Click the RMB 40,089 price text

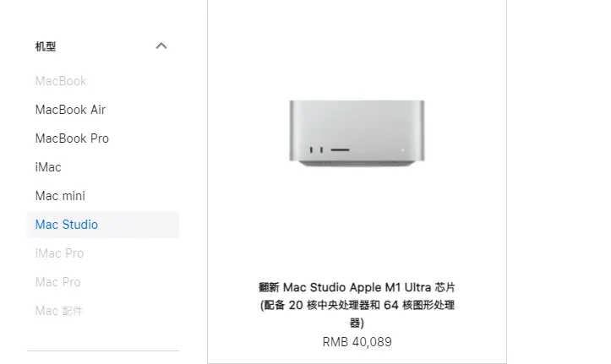coord(357,342)
